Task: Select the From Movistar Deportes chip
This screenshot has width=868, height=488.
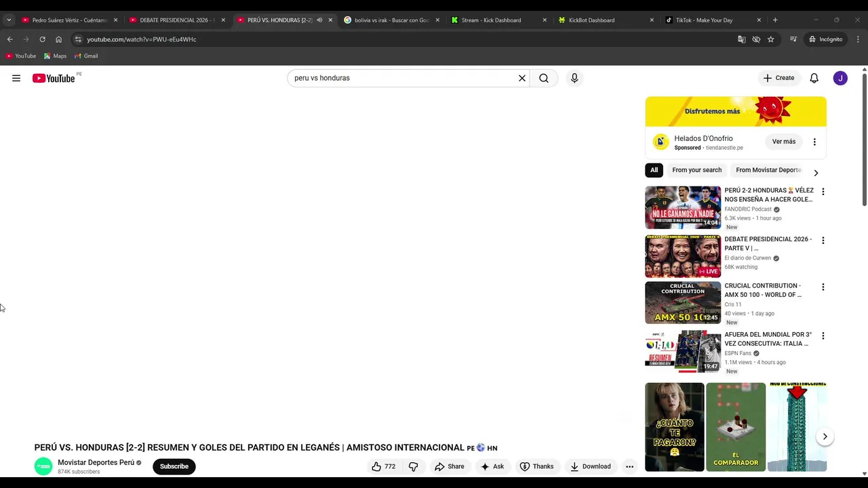Action: (x=768, y=170)
